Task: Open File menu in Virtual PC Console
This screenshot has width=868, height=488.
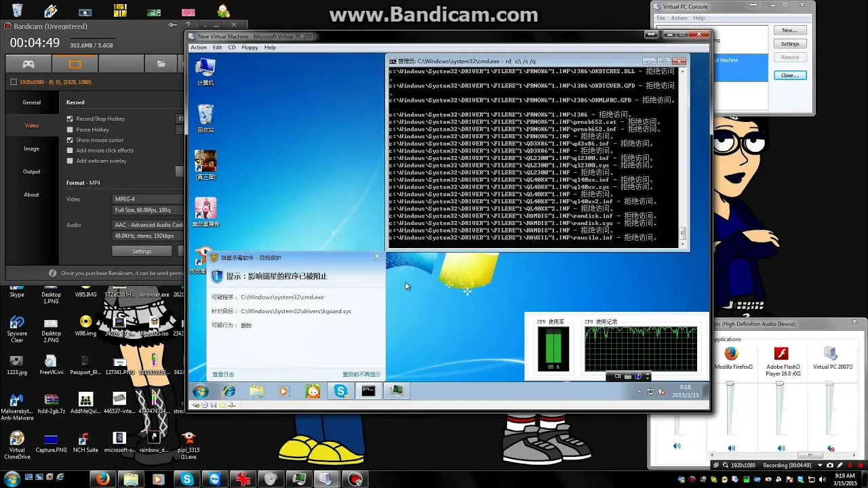Action: (661, 18)
